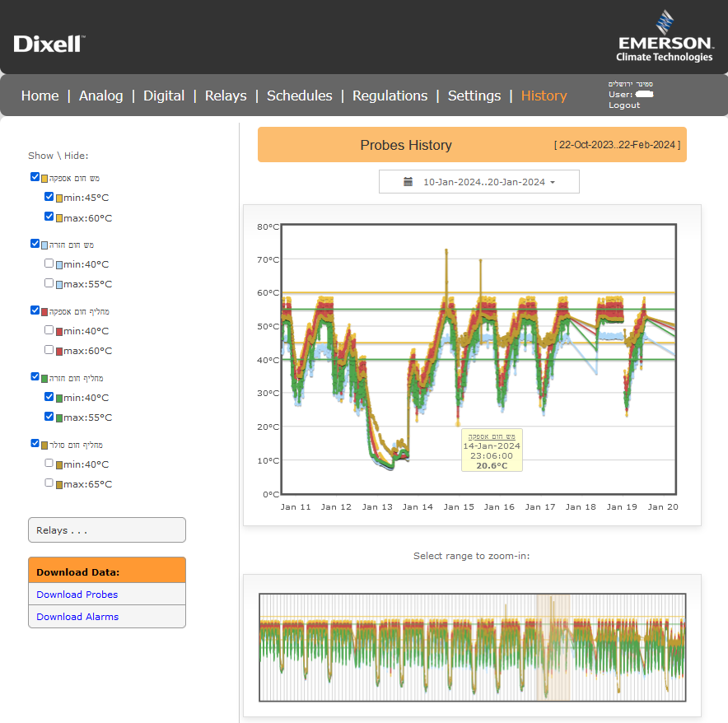Click the Emerson Climate Technologies logo
The image size is (728, 723).
(x=665, y=36)
